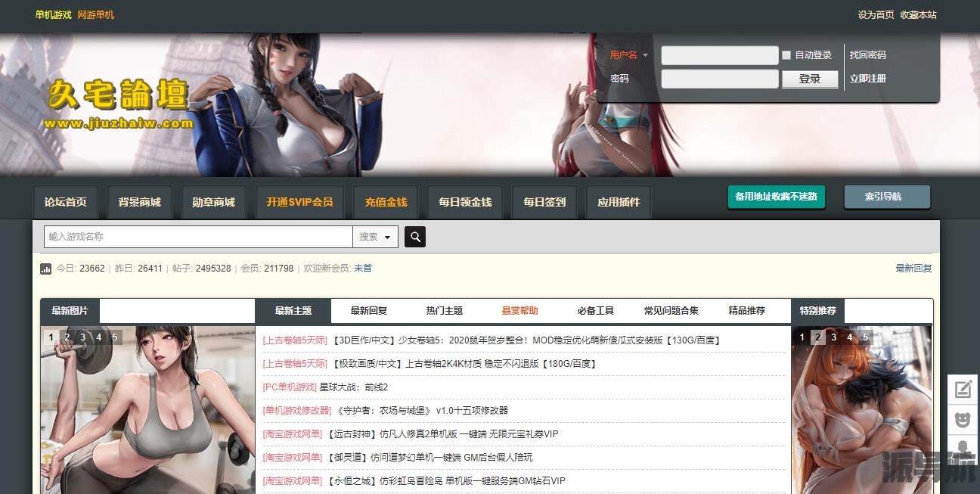Viewport: 980px width, 494px height.
Task: Click the [单机游戏修改器] category tag
Action: (297, 411)
